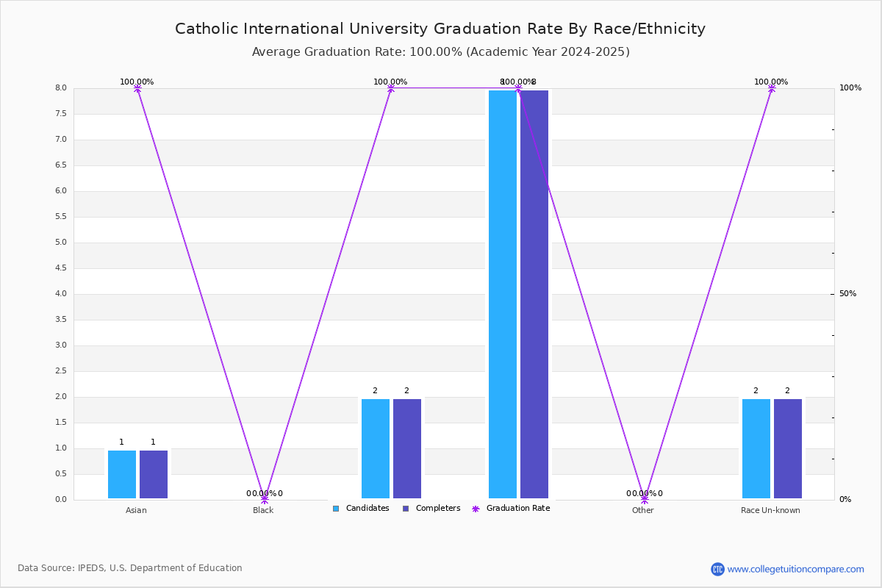Click the Black 0.00% star marker
Image resolution: width=882 pixels, height=588 pixels.
point(265,500)
